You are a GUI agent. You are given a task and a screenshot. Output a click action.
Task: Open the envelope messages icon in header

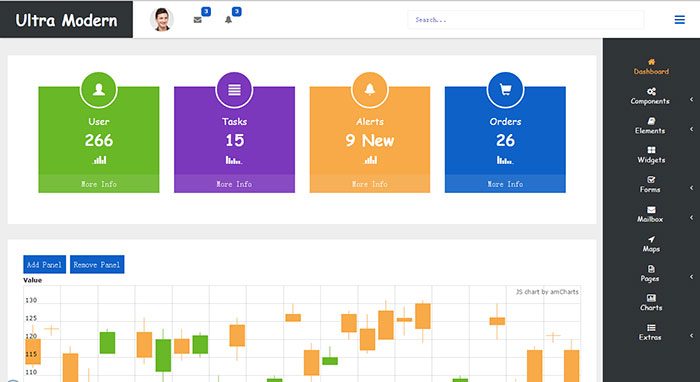click(x=197, y=20)
